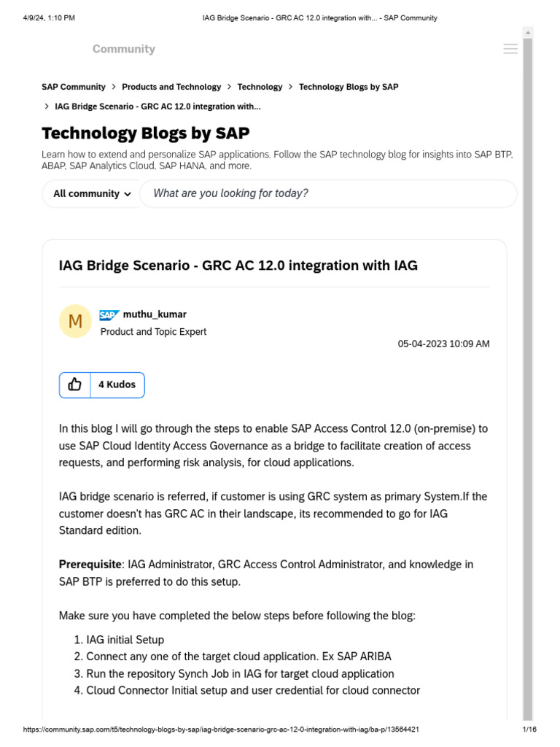Click the All community dropdown arrow
Screen dimensions: 560x747
pos(128,194)
